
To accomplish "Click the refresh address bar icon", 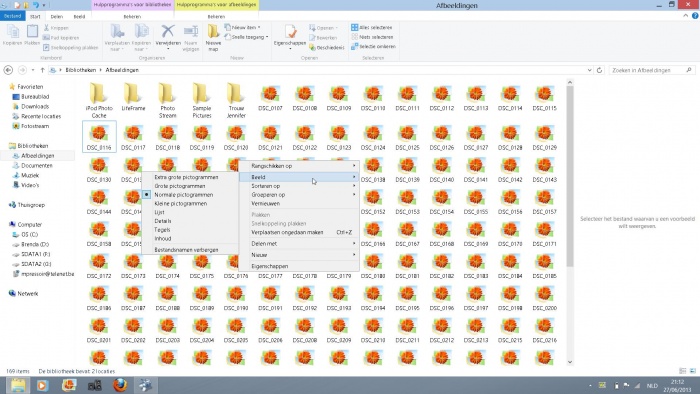I will click(599, 70).
